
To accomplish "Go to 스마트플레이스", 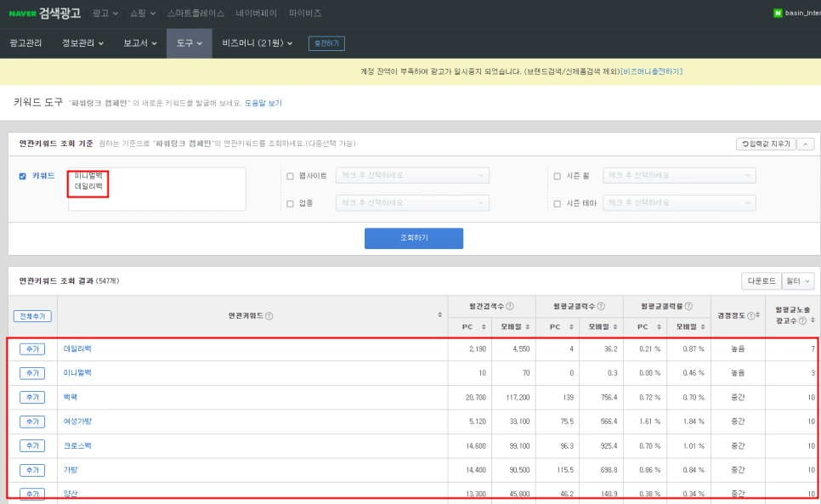I will [195, 13].
